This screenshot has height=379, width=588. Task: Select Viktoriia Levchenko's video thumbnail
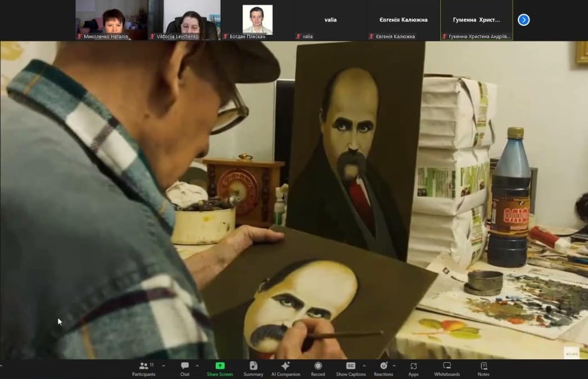(185, 20)
